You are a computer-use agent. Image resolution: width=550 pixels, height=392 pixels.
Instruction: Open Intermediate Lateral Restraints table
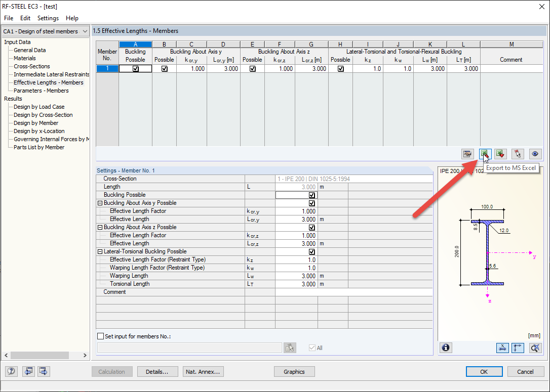pos(51,74)
